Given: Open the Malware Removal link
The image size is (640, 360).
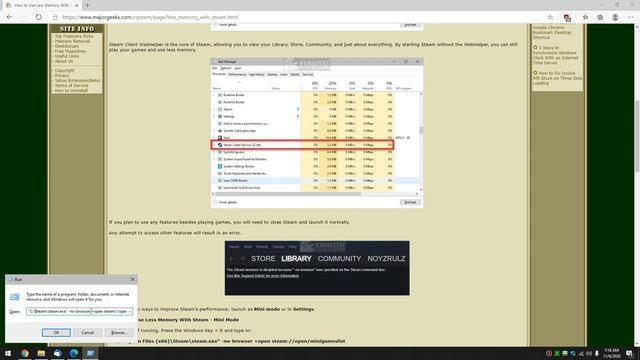Looking at the screenshot, I should (x=72, y=41).
